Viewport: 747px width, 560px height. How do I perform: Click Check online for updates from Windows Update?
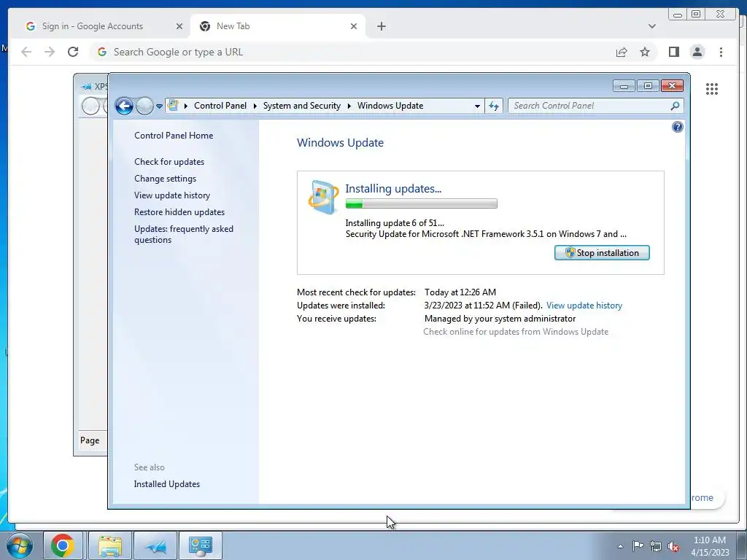516,332
